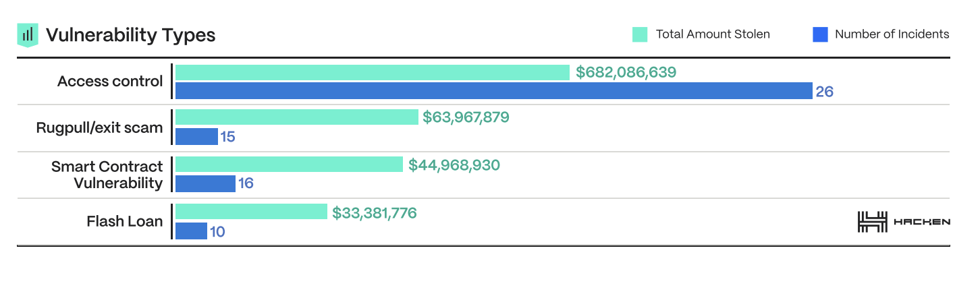Click the Flash Loan amount stolen bar
Screen dimensions: 980x294
coord(251,212)
